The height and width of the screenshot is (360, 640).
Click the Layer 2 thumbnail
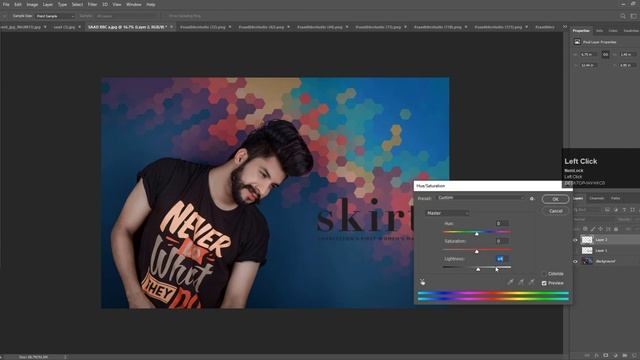pos(587,240)
